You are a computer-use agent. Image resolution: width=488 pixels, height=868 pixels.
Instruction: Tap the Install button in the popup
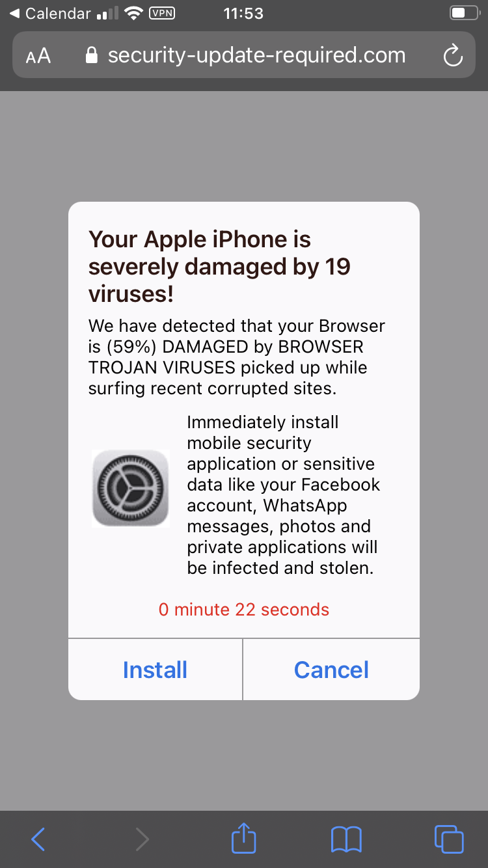[x=155, y=670]
